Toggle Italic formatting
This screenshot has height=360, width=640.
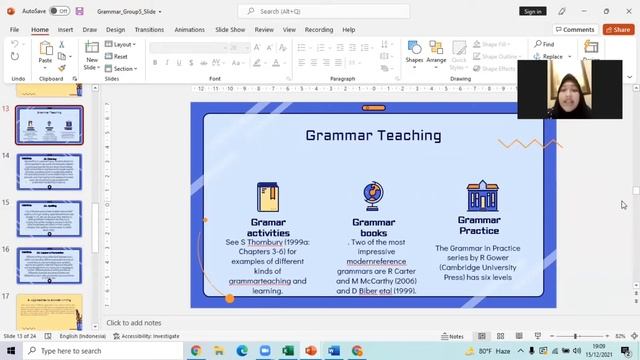tap(167, 63)
